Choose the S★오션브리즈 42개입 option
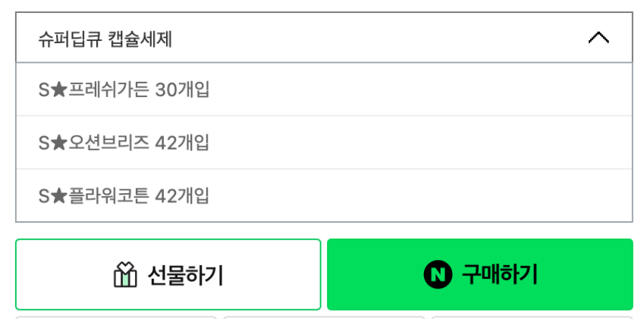Screen dimensions: 644x319 pos(124,142)
